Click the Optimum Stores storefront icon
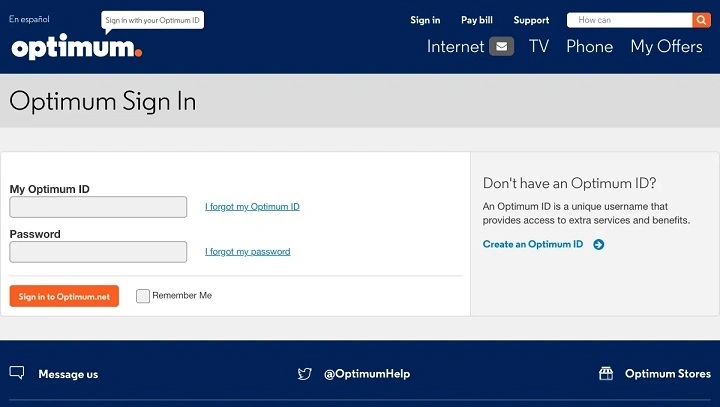 [606, 373]
